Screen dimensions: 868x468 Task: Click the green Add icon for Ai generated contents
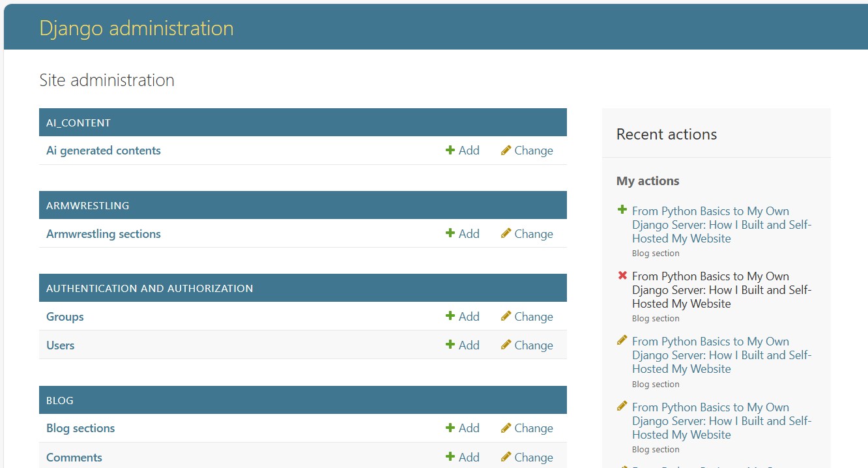[x=450, y=150]
